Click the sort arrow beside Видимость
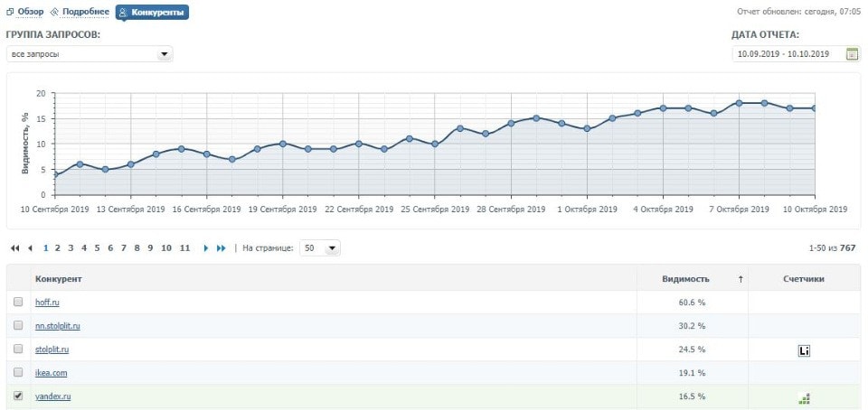This screenshot has height=410, width=868. point(741,279)
